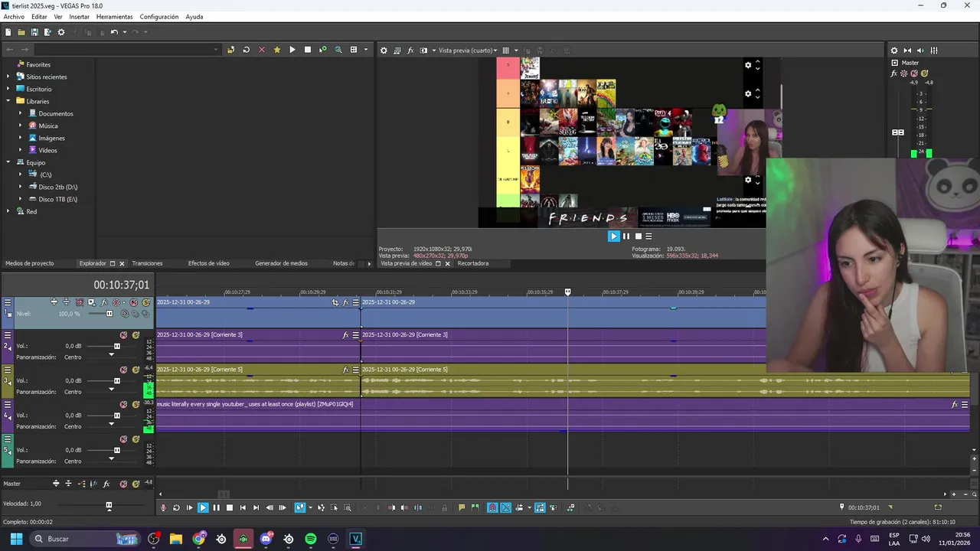This screenshot has height=551, width=980.
Task: Toggle loop playback in the transport bar
Action: click(176, 508)
